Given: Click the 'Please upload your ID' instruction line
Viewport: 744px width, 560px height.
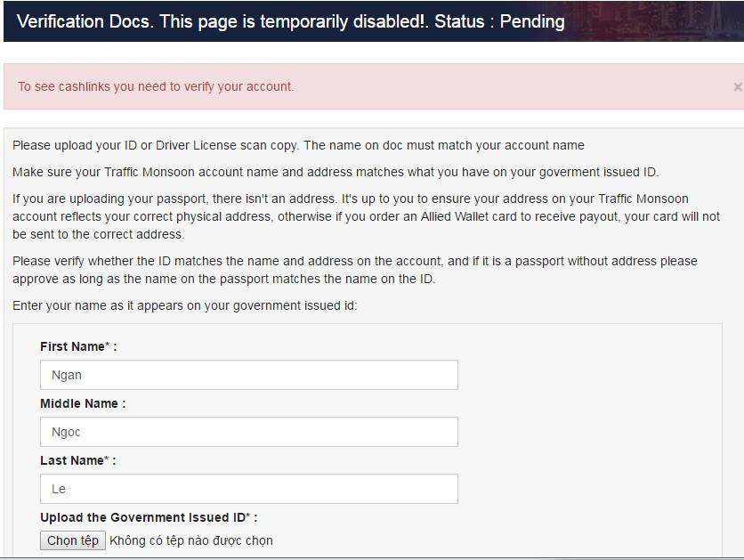Looking at the screenshot, I should coord(298,145).
